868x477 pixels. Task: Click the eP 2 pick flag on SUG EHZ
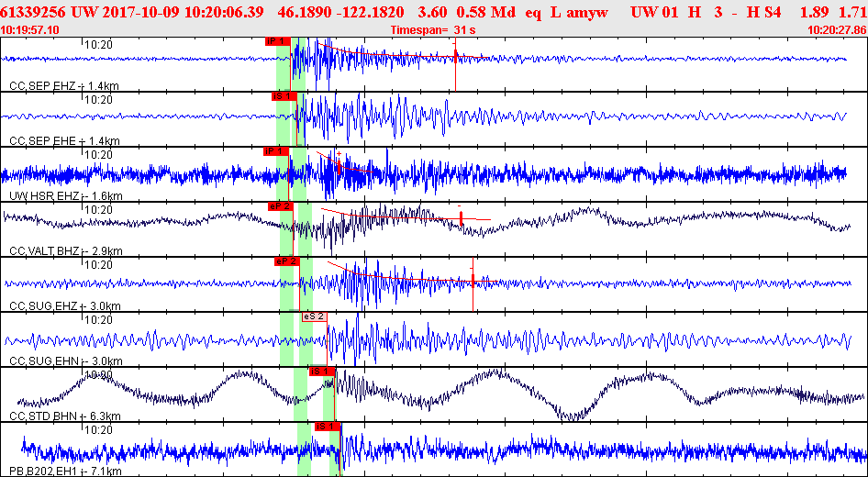click(287, 261)
